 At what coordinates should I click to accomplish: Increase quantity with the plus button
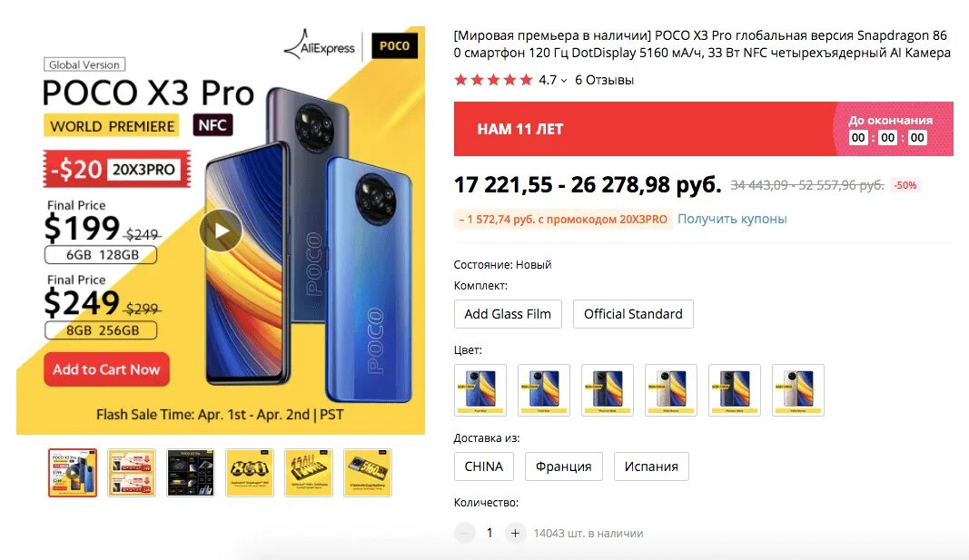(515, 533)
